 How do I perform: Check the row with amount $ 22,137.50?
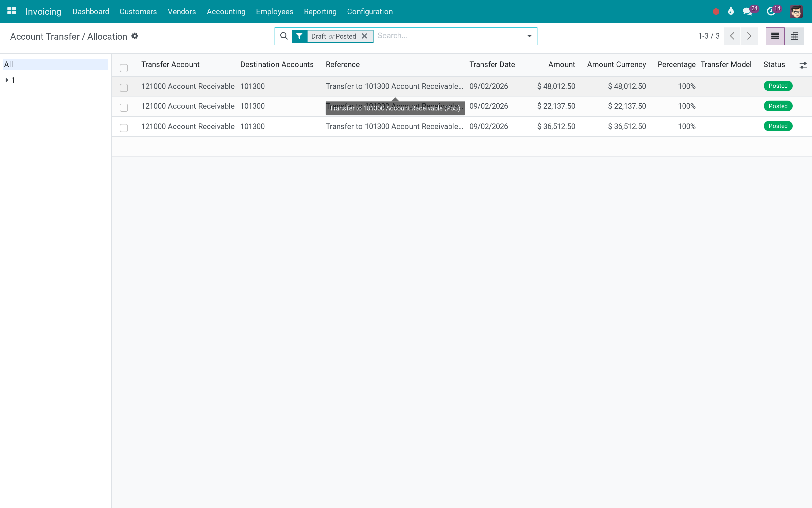[x=124, y=107]
